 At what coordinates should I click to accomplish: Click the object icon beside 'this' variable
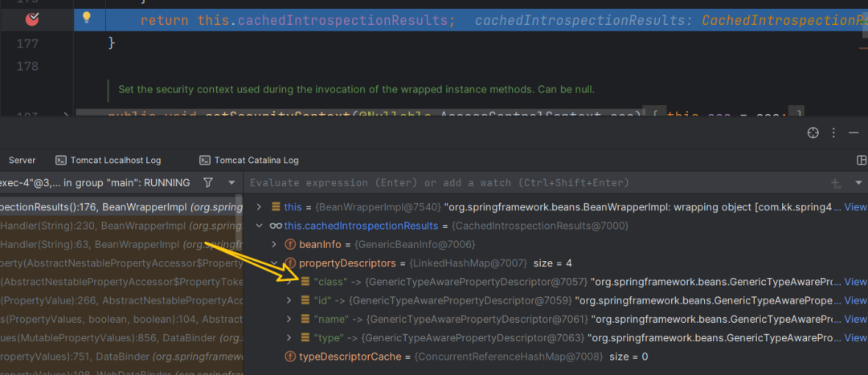(276, 207)
